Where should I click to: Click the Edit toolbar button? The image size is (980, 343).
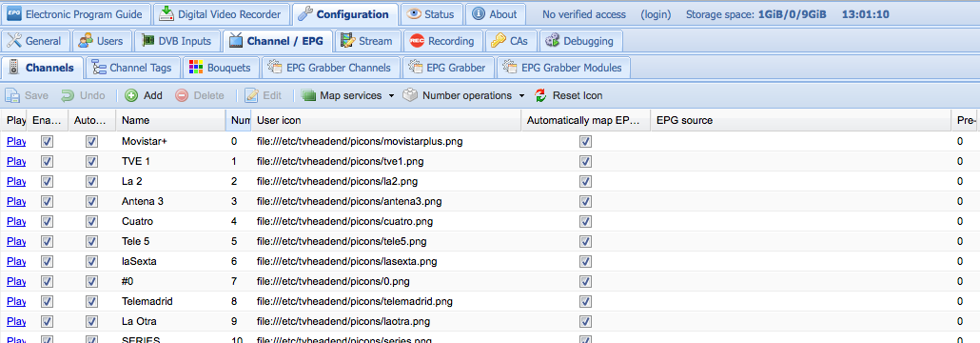264,96
